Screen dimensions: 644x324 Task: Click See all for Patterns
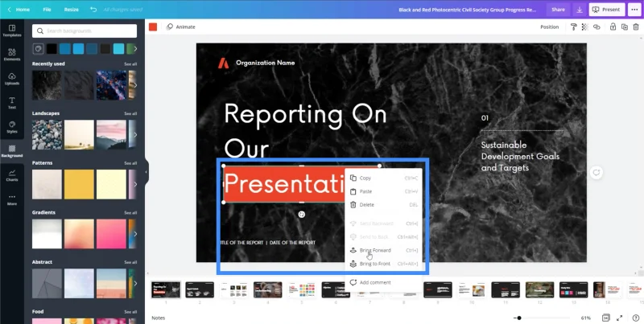pyautogui.click(x=130, y=163)
